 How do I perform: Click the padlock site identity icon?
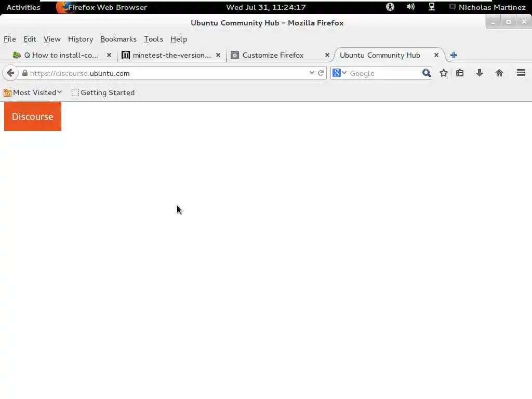click(x=25, y=73)
